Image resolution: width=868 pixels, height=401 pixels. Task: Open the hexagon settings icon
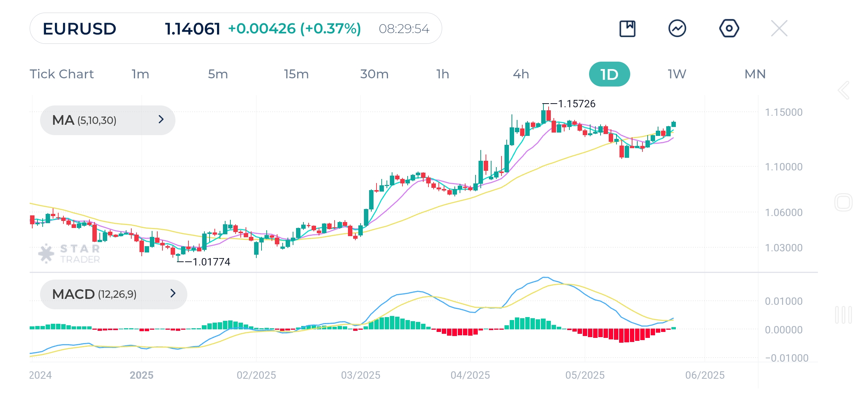pyautogui.click(x=729, y=29)
